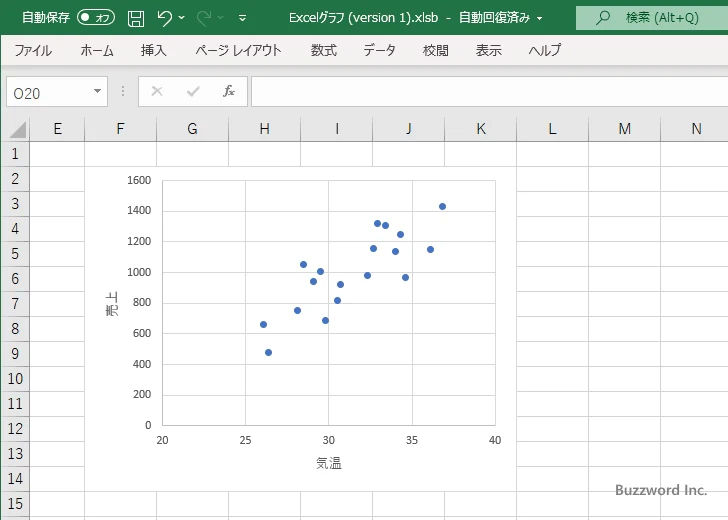Viewport: 728px width, 520px height.
Task: Select column N header
Action: (x=695, y=129)
